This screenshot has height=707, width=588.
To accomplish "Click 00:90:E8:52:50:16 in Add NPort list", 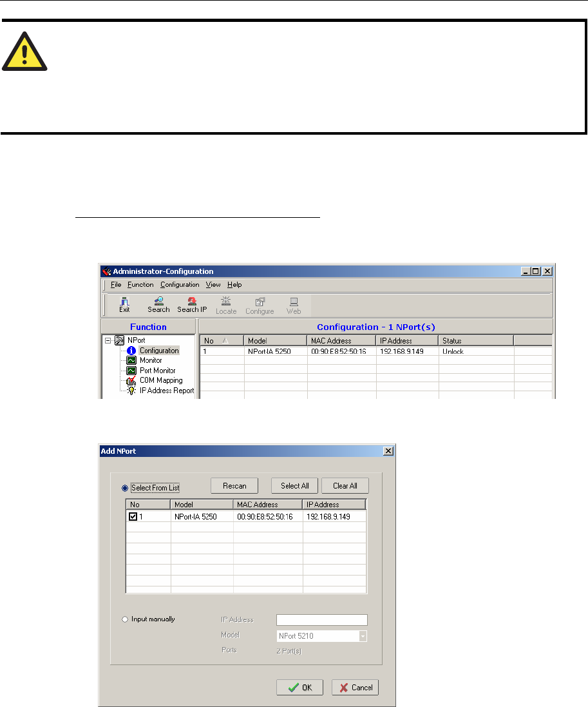I will click(265, 517).
